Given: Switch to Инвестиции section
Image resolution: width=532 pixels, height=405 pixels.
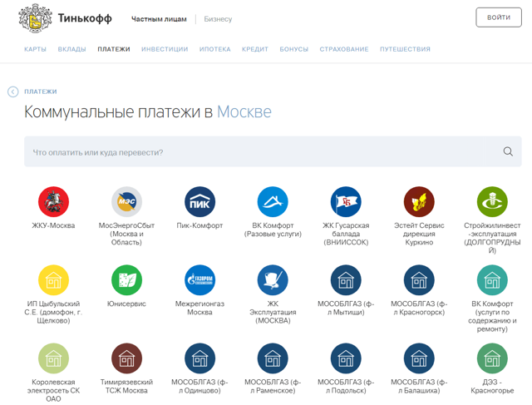Looking at the screenshot, I should coord(165,49).
